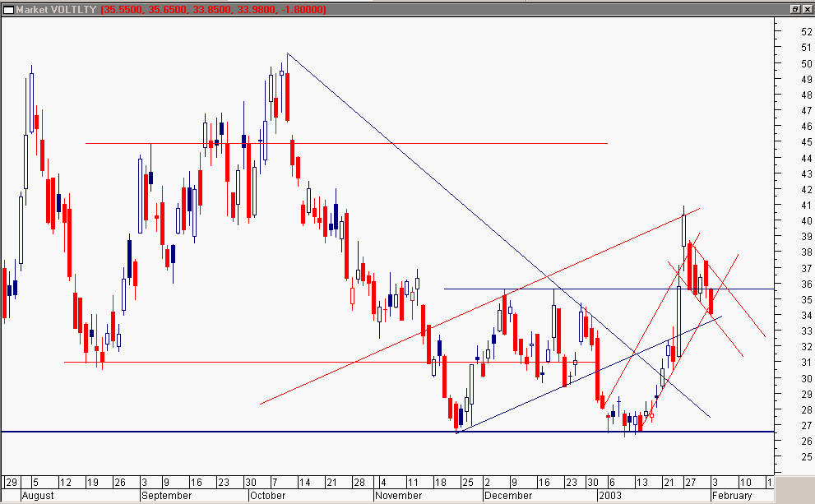
Task: Restore the chart window with restore button
Action: [x=795, y=9]
